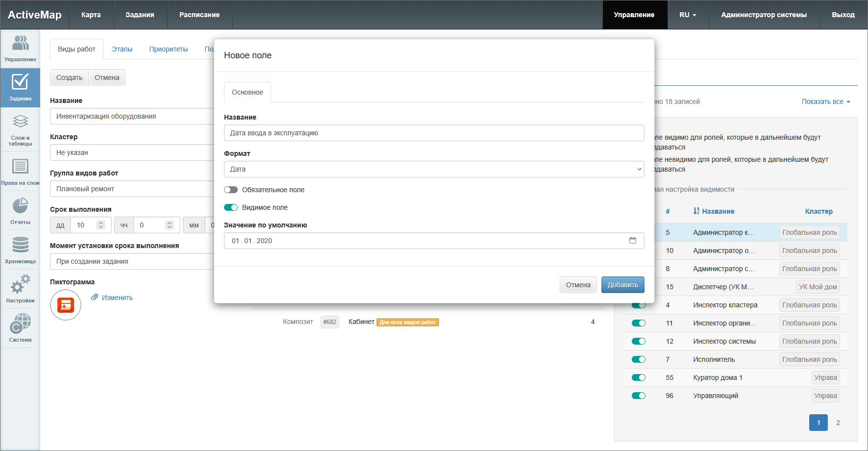Click the Название field in dialog
Screen dimensions: 868x451
pos(434,133)
